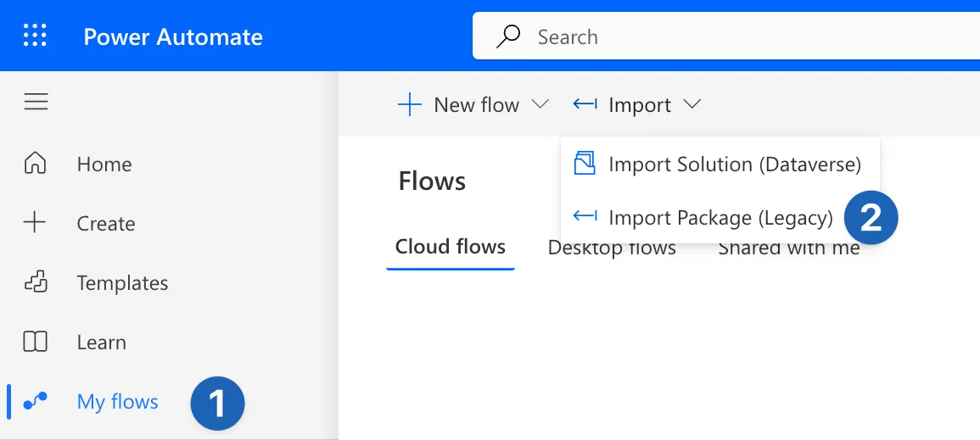The width and height of the screenshot is (980, 440).
Task: Click the magnifier search icon
Action: tap(508, 36)
